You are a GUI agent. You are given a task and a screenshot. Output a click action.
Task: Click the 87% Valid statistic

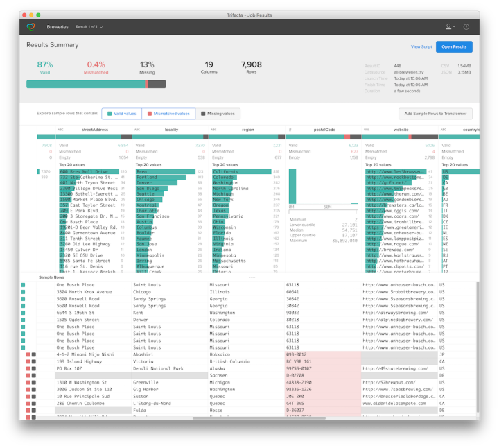click(45, 68)
